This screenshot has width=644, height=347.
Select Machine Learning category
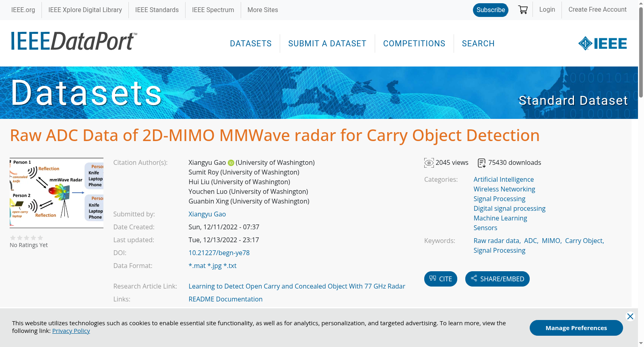tap(500, 218)
